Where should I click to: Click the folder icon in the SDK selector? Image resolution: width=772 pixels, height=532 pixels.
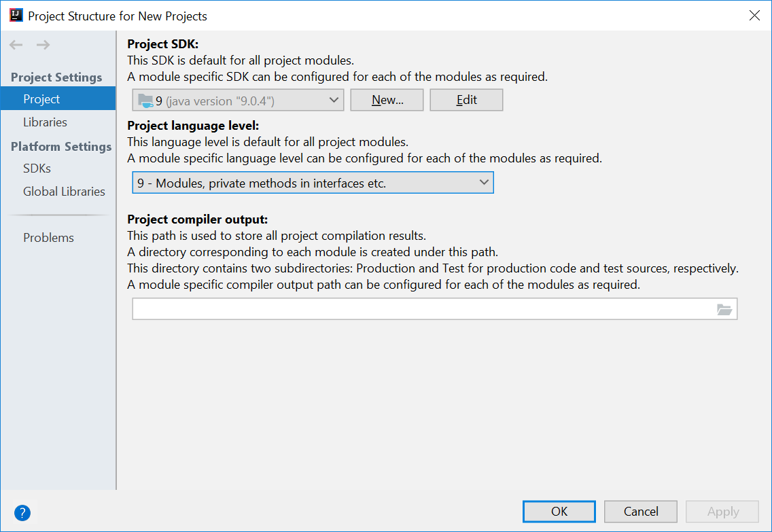coord(146,99)
